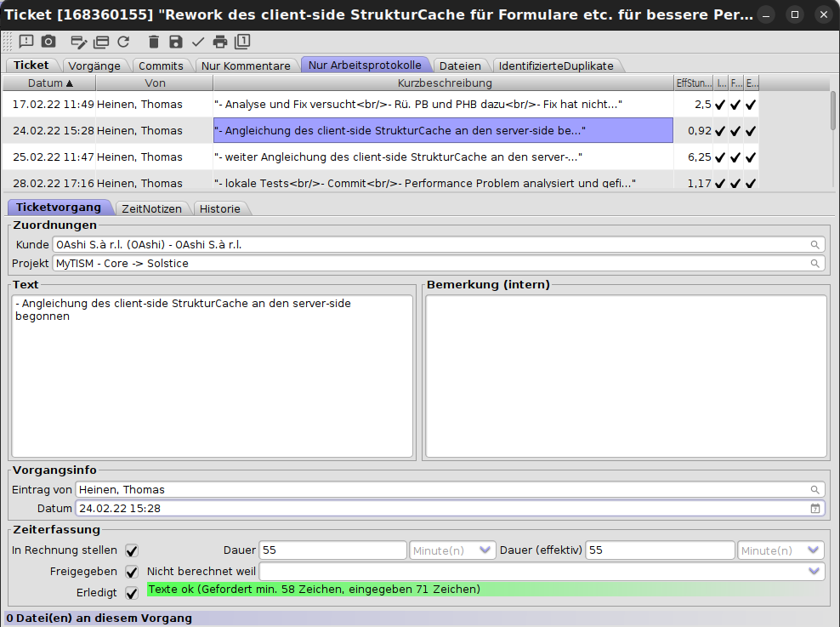The image size is (840, 627).
Task: Search customers via Kunde field magnifier icon
Action: click(x=815, y=245)
